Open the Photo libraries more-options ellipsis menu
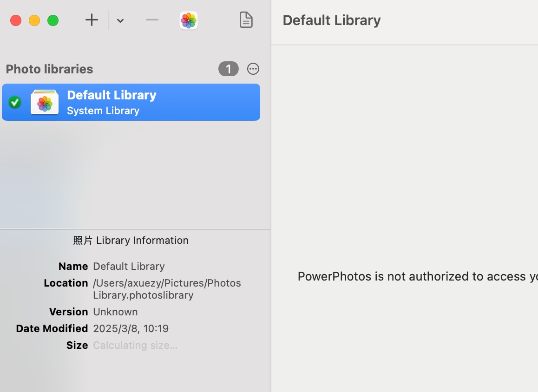 (x=253, y=69)
